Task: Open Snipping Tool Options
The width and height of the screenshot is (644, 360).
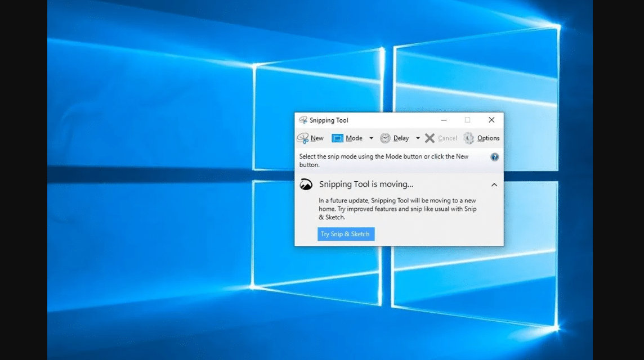Action: tap(481, 138)
